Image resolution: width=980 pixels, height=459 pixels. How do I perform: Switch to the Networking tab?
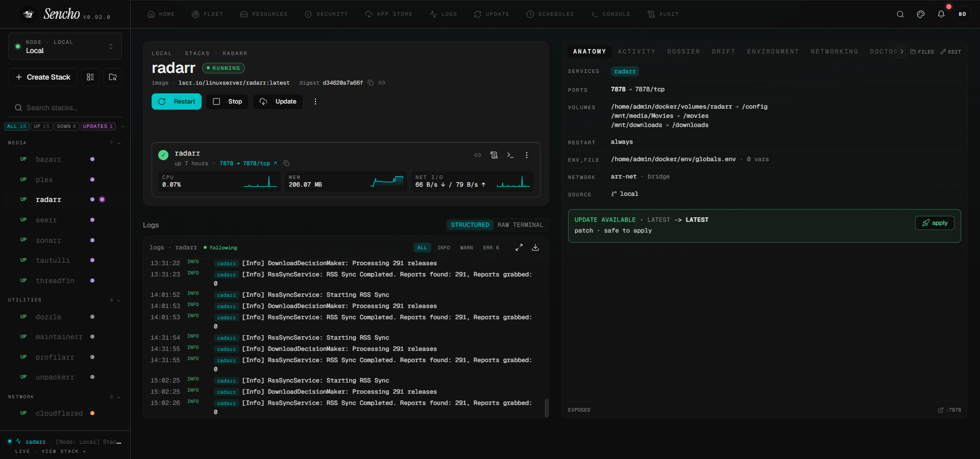(x=835, y=52)
